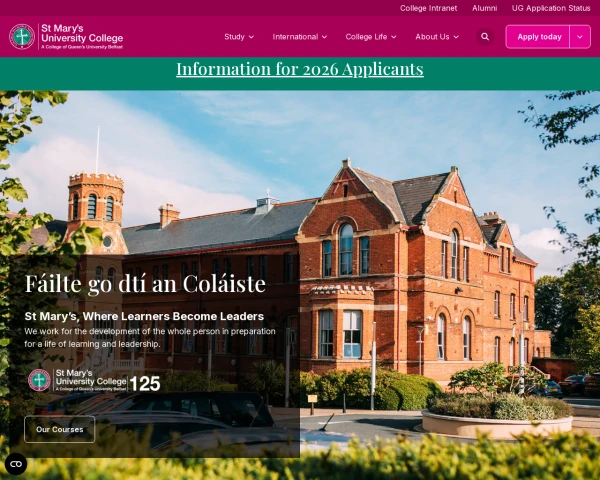Screen dimensions: 600x480
Task: Expand the About Us menu
Action: [x=437, y=37]
